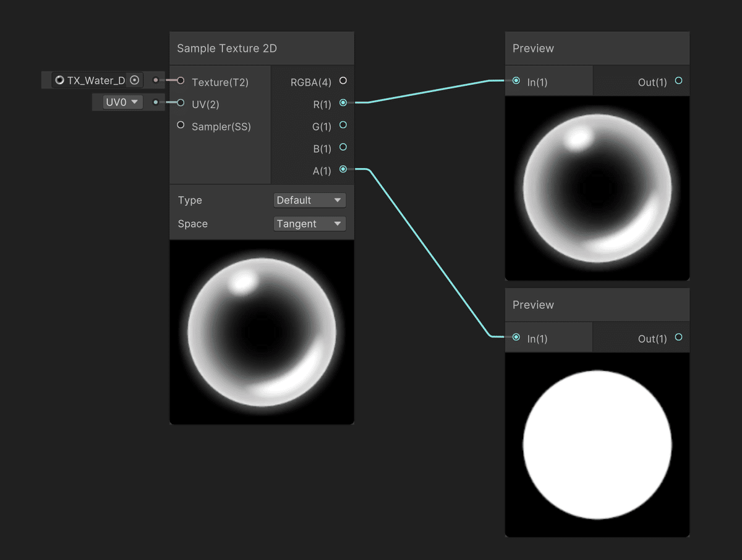Click the small port dot beside TX_Water_D
The width and height of the screenshot is (742, 560).
155,80
